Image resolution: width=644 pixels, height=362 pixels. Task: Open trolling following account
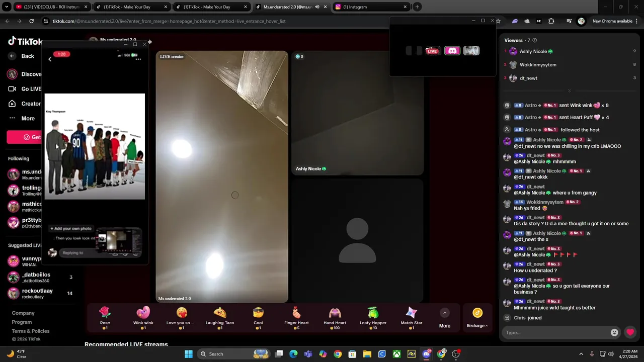click(x=25, y=190)
